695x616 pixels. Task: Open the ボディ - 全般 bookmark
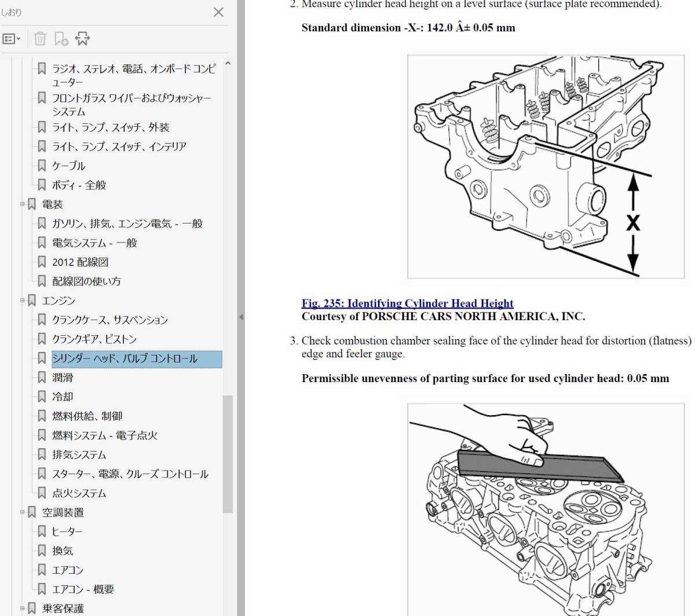tap(79, 185)
